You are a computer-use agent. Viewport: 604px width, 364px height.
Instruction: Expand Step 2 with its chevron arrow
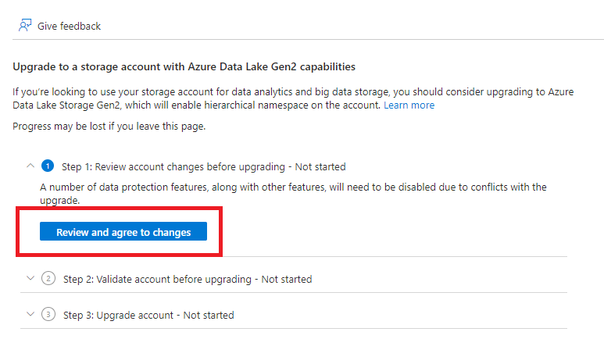coord(30,278)
